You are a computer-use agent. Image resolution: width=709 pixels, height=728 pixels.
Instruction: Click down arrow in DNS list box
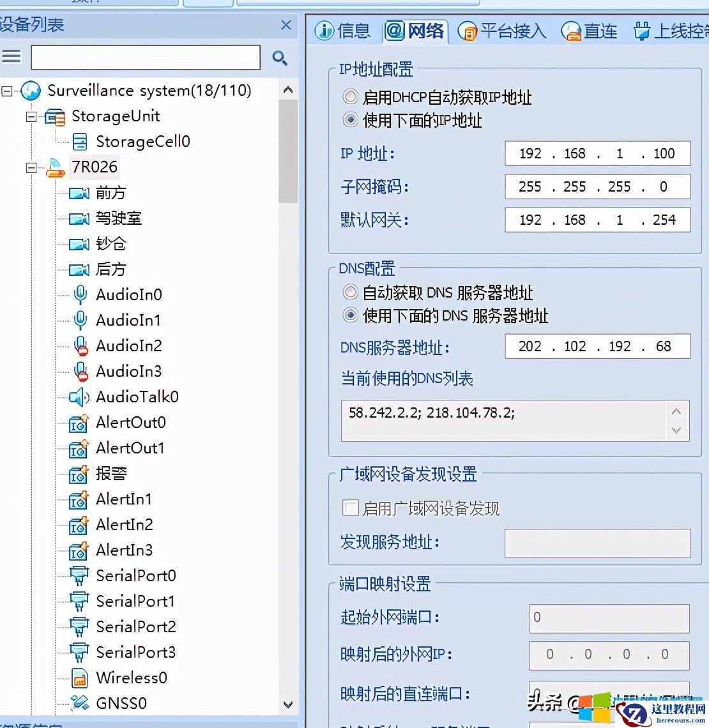(x=676, y=430)
